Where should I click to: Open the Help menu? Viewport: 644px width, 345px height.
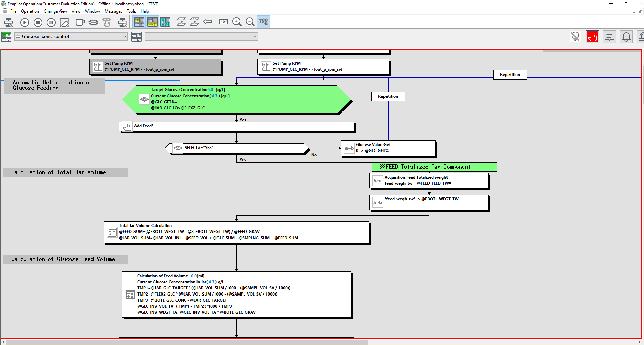145,11
